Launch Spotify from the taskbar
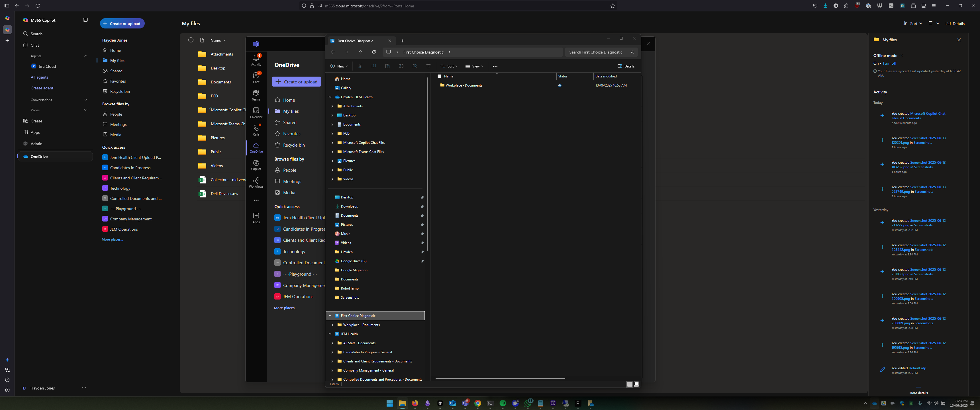Viewport: 980px width, 410px height. (x=503, y=403)
